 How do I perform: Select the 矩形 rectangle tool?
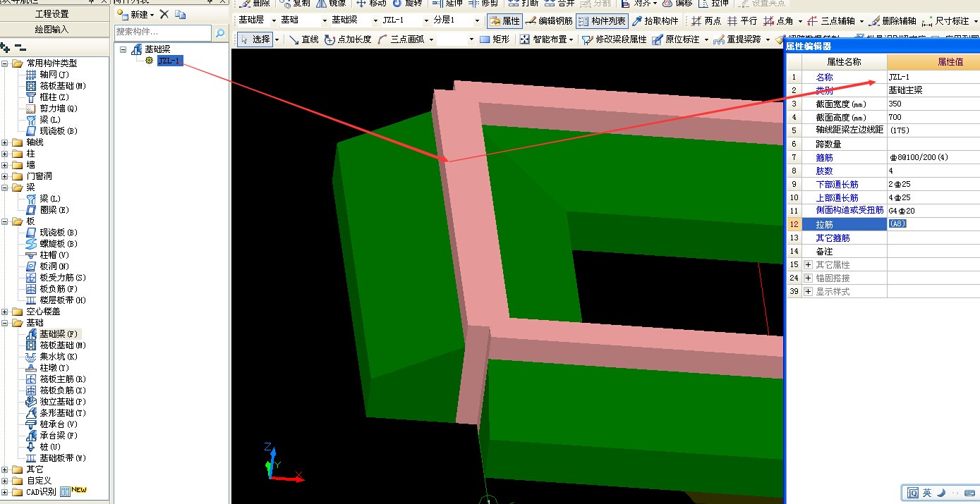tap(494, 39)
